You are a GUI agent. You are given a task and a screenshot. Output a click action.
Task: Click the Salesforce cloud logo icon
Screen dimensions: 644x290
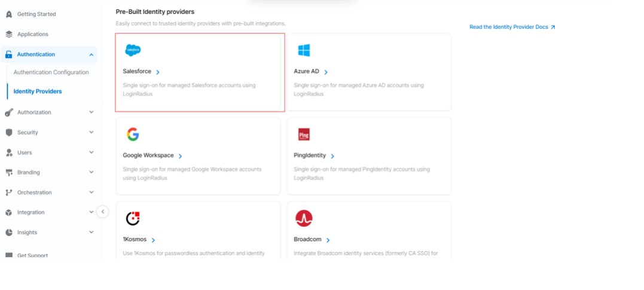point(133,50)
